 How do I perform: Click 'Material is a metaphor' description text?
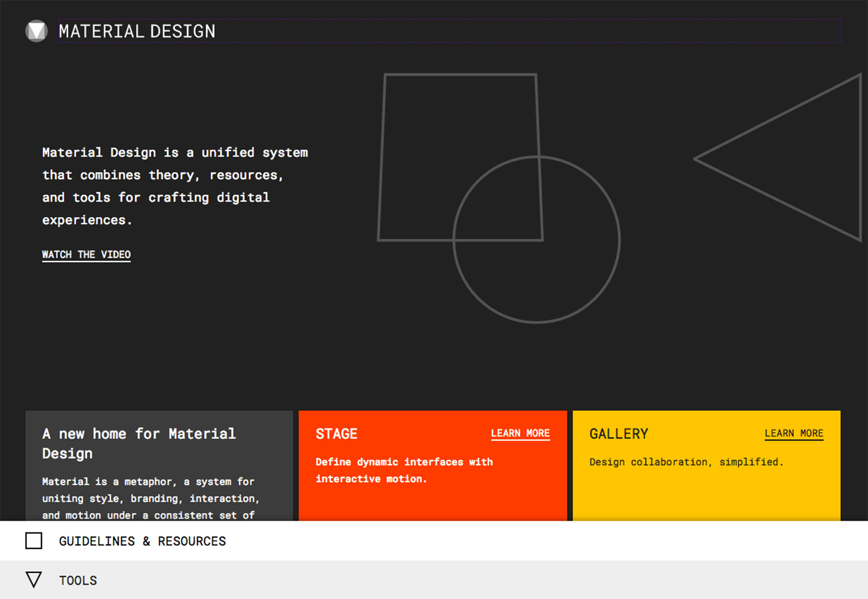pos(151,498)
